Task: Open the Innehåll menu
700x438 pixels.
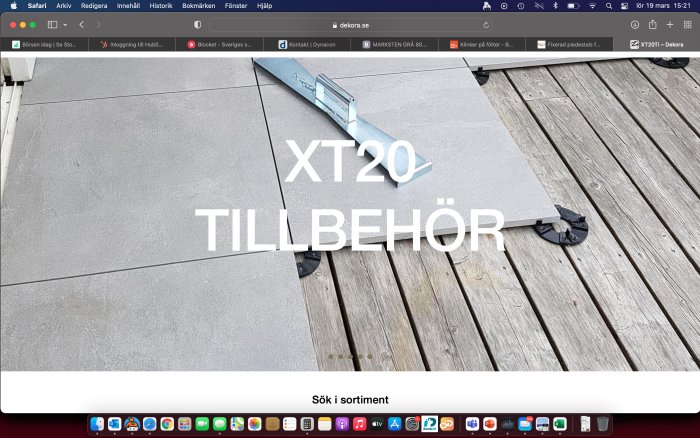Action: [128, 6]
